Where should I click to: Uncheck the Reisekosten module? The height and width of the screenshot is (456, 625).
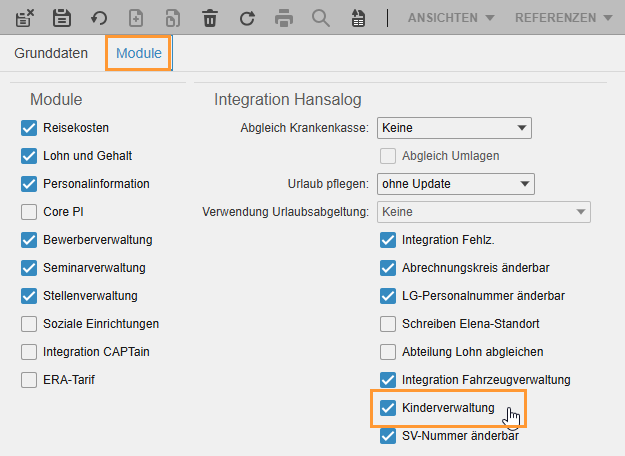pos(29,128)
